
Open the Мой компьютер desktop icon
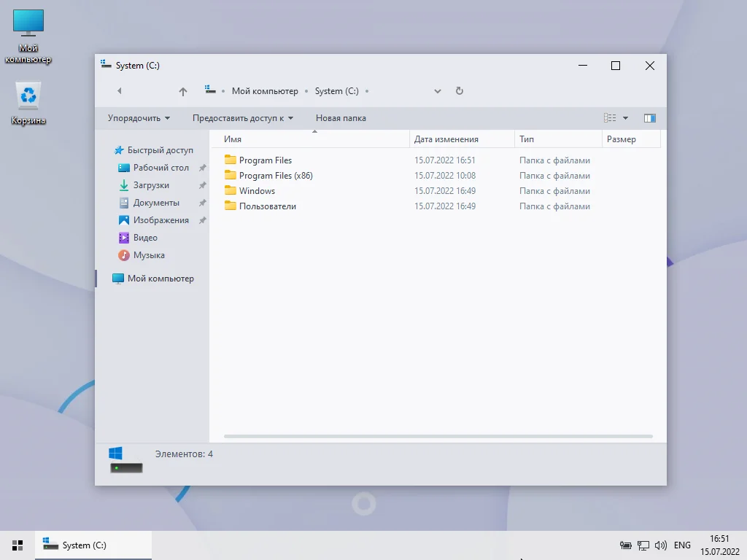[28, 36]
